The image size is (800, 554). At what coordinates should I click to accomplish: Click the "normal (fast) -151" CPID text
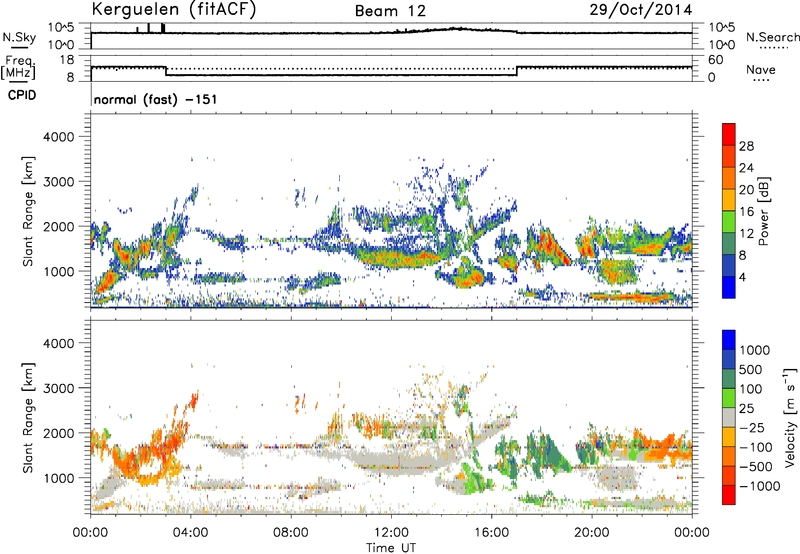tap(156, 99)
